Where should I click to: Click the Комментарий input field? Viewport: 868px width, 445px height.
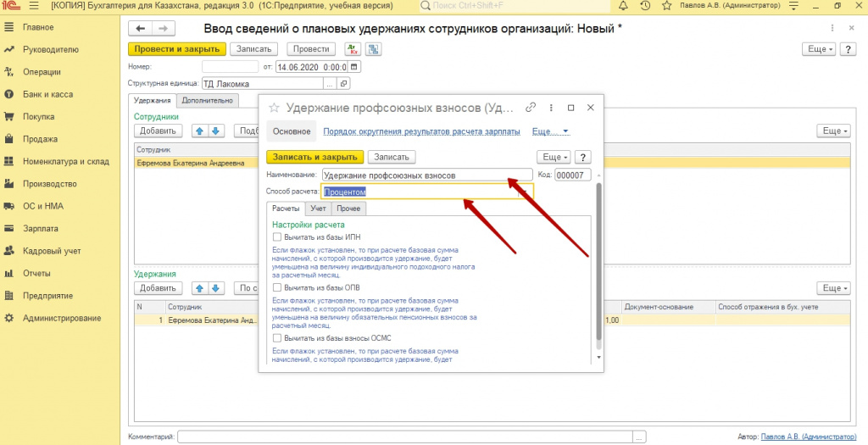coord(405,437)
